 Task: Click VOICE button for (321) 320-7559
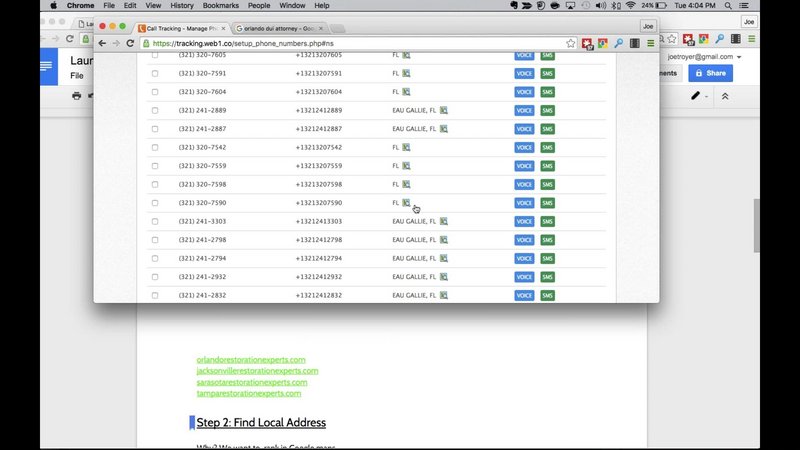click(x=524, y=166)
